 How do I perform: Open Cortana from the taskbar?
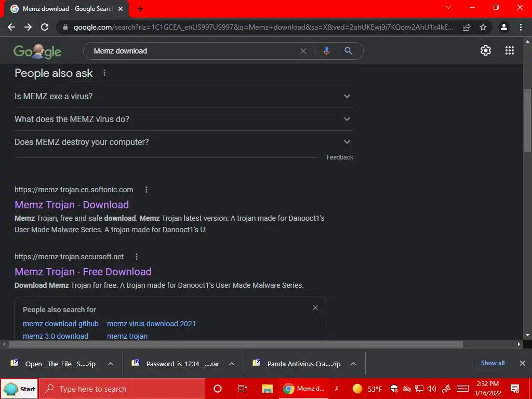coord(218,389)
